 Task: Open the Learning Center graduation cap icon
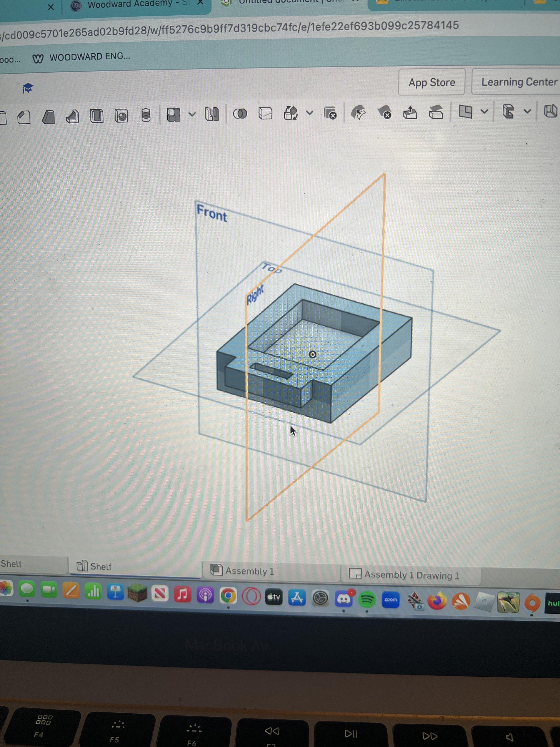[x=27, y=88]
